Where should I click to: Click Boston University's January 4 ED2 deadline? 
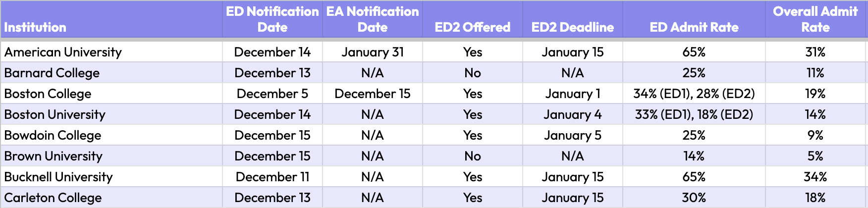click(x=572, y=114)
